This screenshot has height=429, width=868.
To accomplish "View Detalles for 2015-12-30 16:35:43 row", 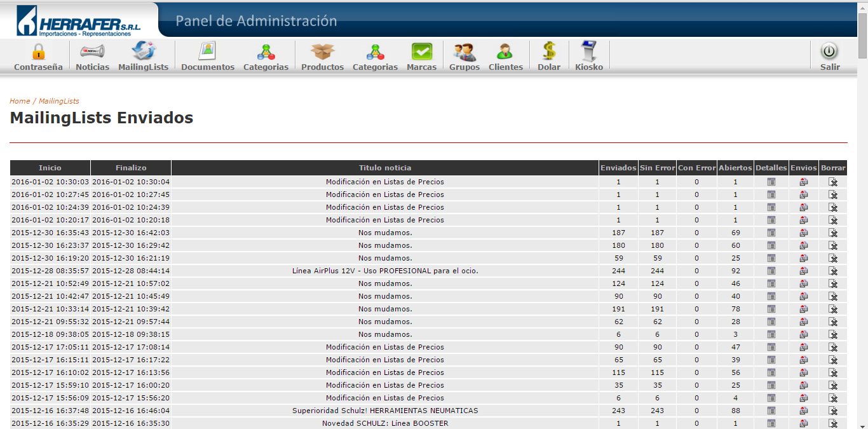I will pos(771,233).
